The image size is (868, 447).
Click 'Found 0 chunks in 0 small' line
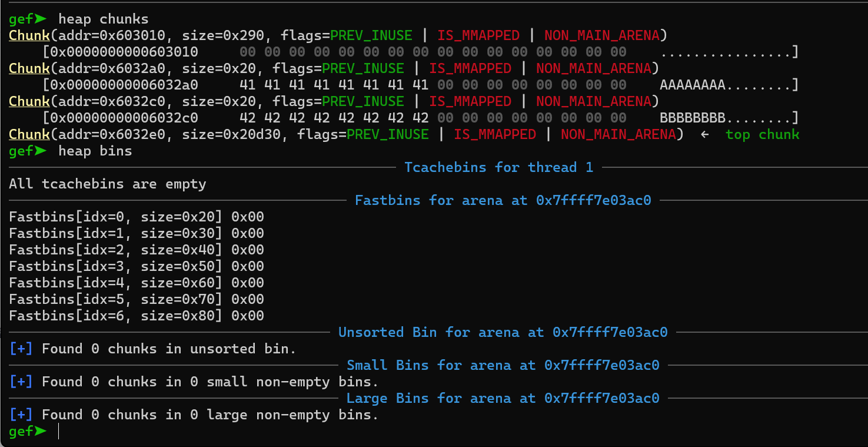pyautogui.click(x=194, y=382)
